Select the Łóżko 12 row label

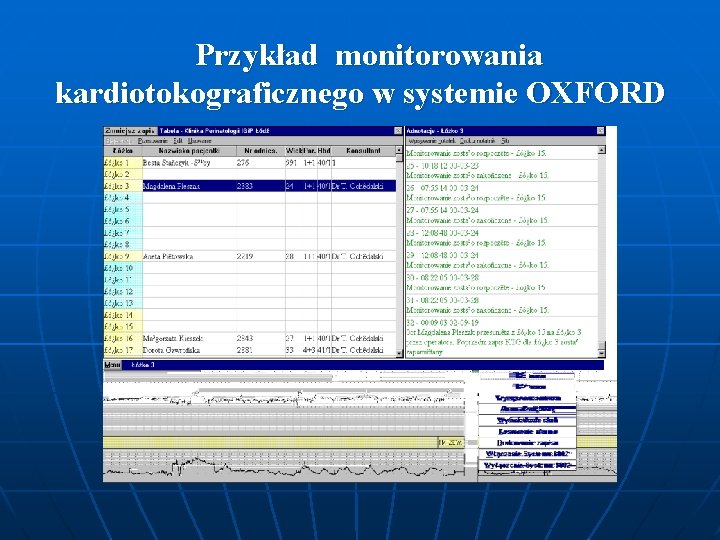click(123, 292)
